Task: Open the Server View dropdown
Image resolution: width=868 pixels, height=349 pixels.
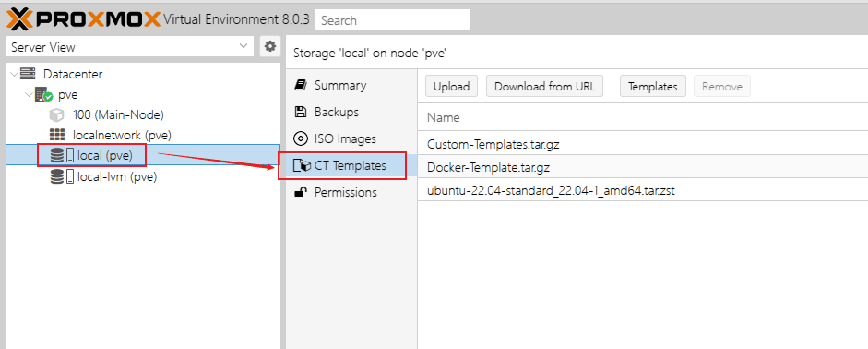Action: (x=129, y=47)
